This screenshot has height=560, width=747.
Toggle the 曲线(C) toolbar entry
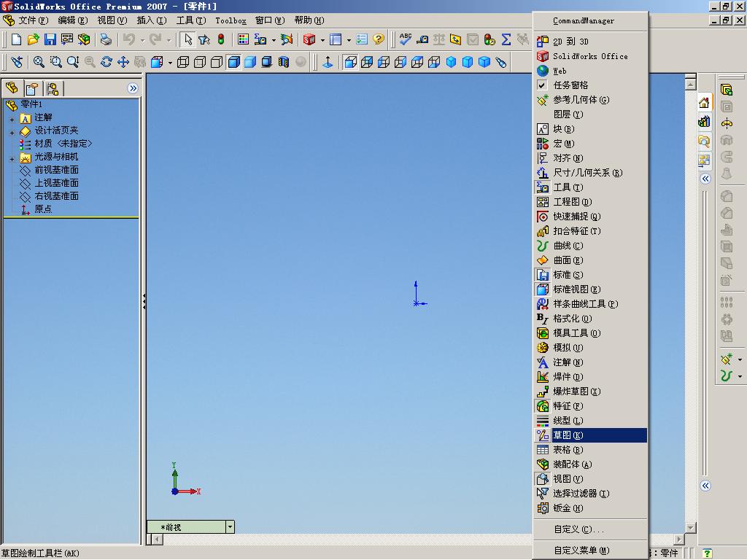[589, 246]
